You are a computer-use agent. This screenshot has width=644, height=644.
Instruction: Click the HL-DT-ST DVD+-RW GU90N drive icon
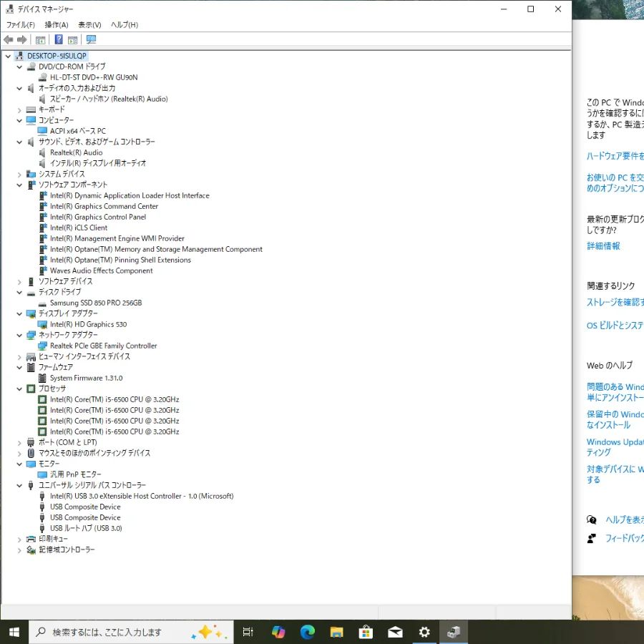43,77
